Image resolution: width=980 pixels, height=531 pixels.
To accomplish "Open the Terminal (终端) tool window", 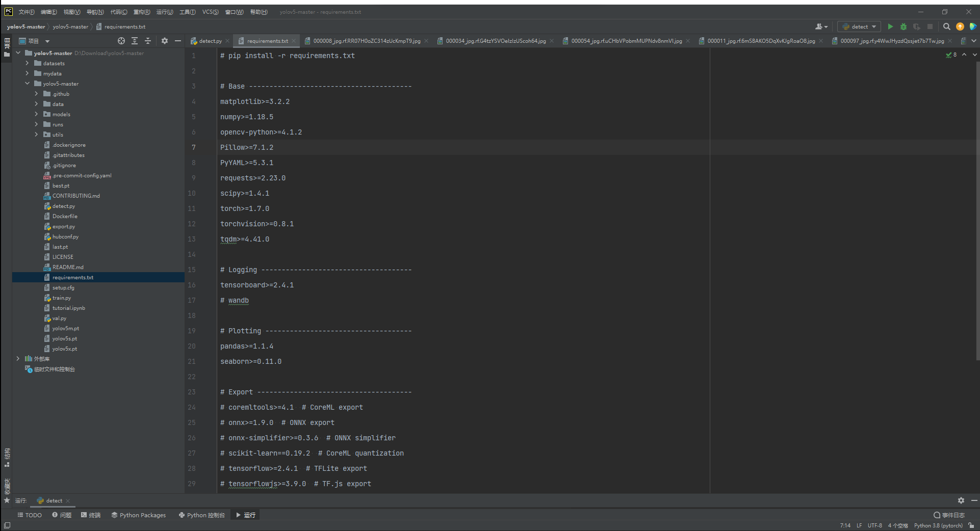I will [x=91, y=515].
